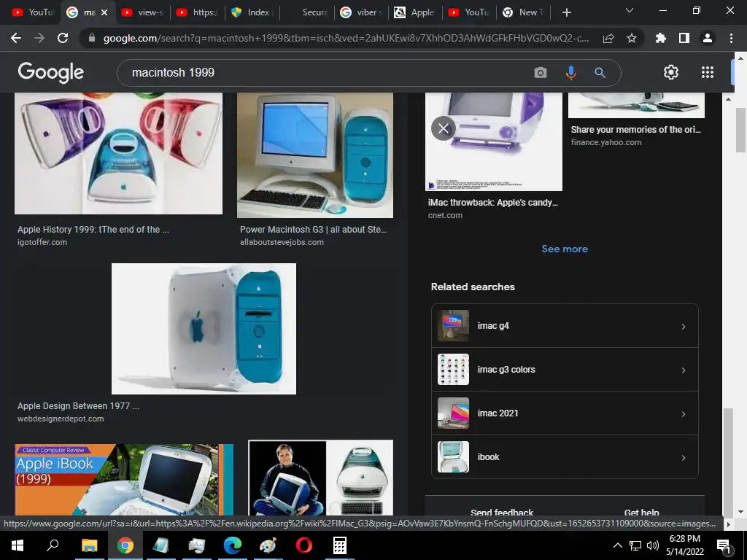Click the share page icon in address bar
The height and width of the screenshot is (560, 747).
click(x=608, y=38)
